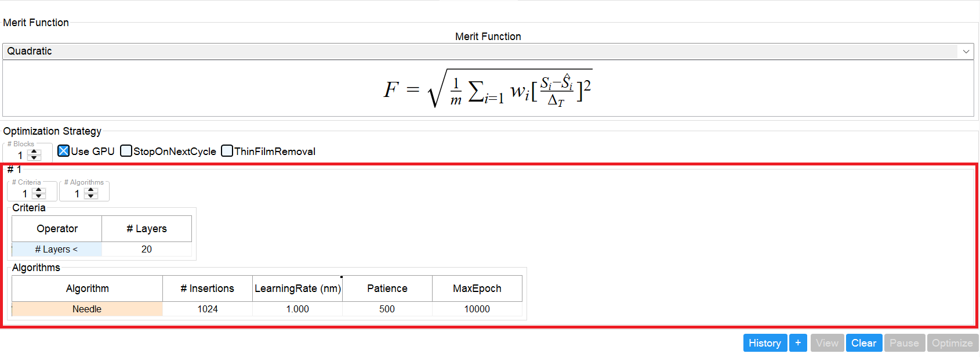Screen dimensions: 980x357
Task: Increase the Blocks spinner value
Action: click(x=34, y=152)
